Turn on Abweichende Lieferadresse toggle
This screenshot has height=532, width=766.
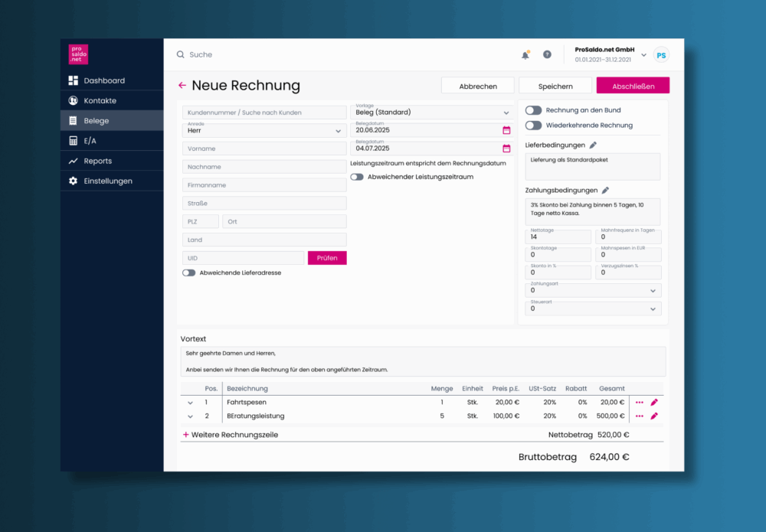pyautogui.click(x=188, y=273)
